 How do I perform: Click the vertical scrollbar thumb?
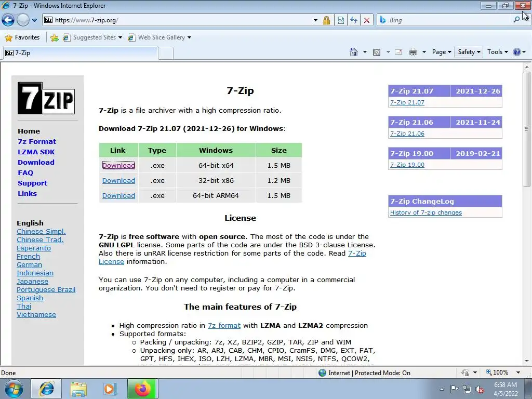527,129
